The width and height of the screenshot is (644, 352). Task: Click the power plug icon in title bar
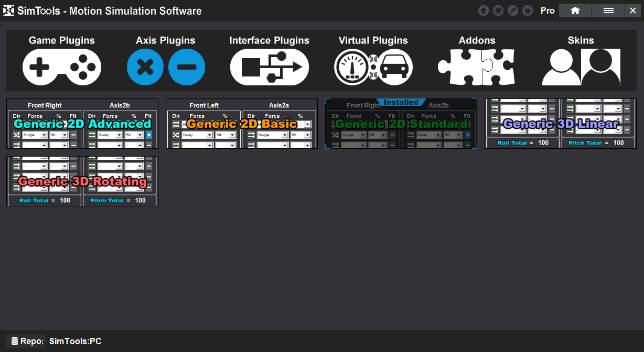[x=528, y=10]
